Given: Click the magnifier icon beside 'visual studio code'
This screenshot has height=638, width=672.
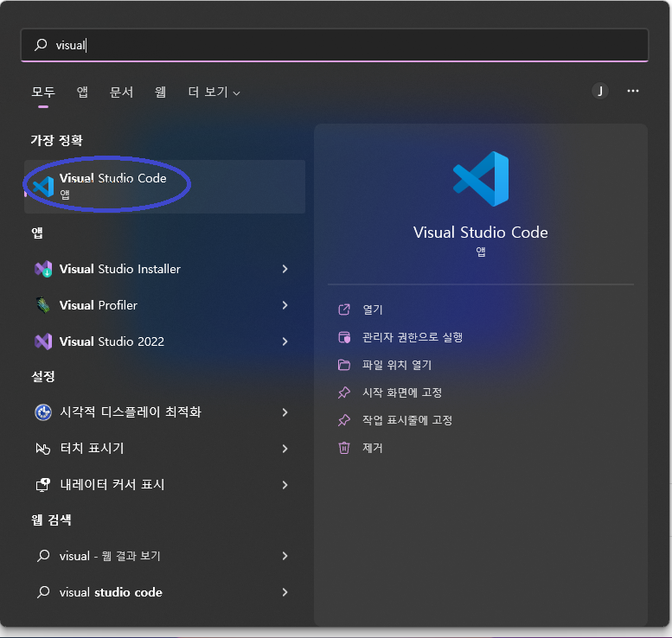Looking at the screenshot, I should [43, 592].
